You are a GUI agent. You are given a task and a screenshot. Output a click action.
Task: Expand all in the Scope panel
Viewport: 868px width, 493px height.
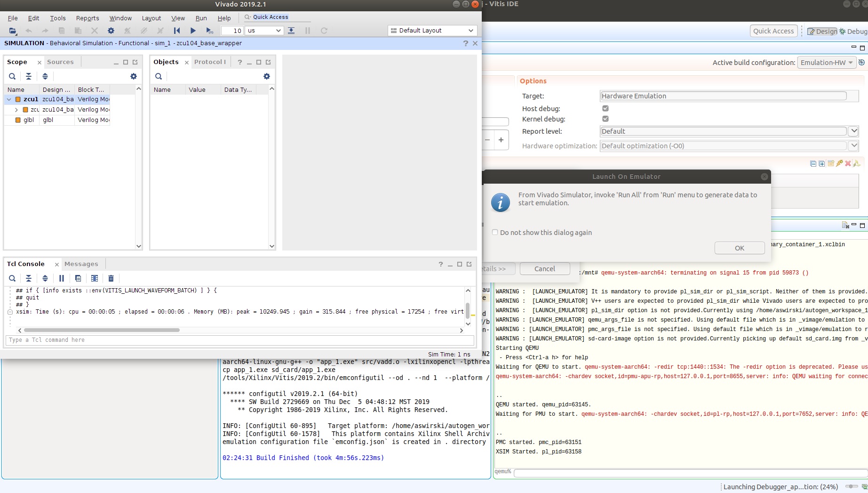[x=45, y=76]
